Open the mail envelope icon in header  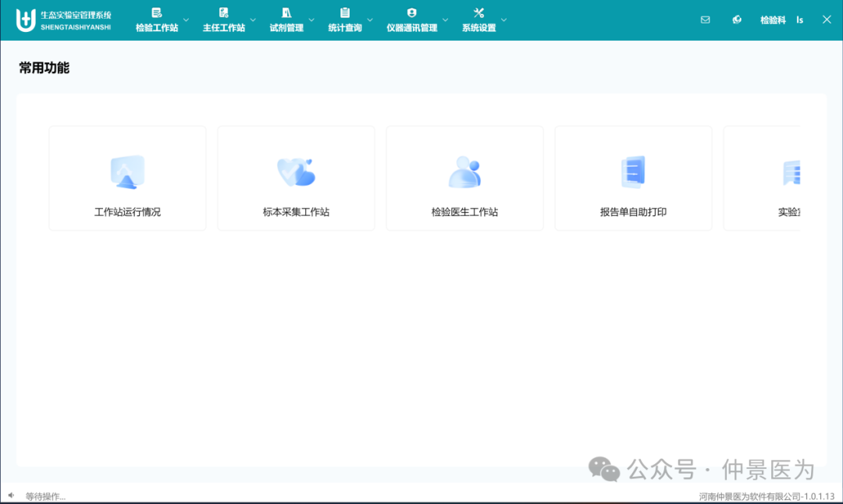tap(706, 20)
